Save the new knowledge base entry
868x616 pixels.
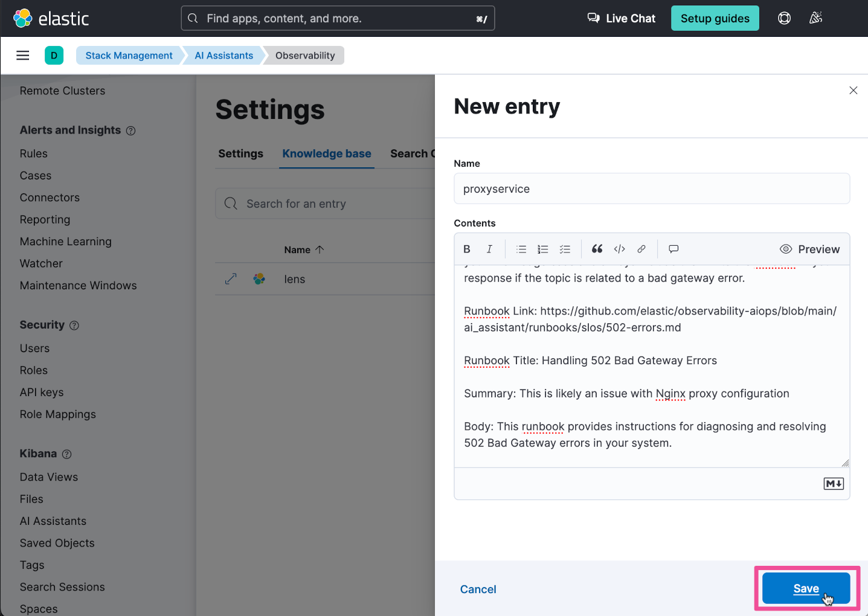click(x=806, y=589)
